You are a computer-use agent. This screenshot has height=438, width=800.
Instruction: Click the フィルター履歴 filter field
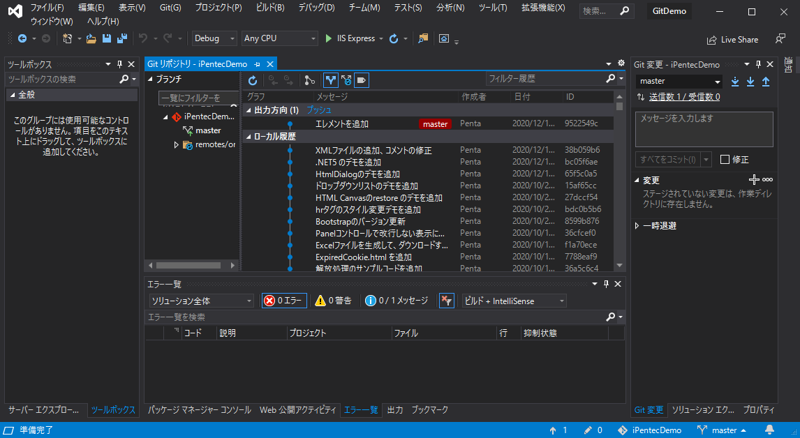[x=545, y=79]
